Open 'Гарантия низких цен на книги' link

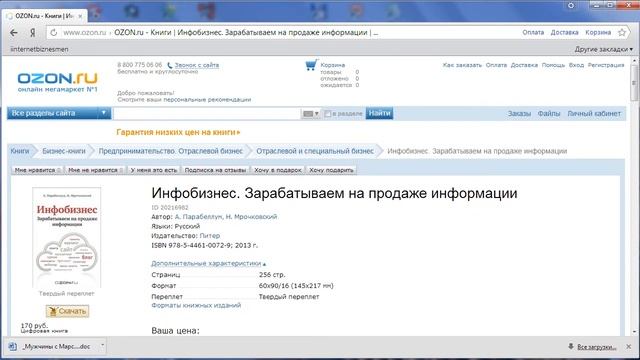pos(178,132)
